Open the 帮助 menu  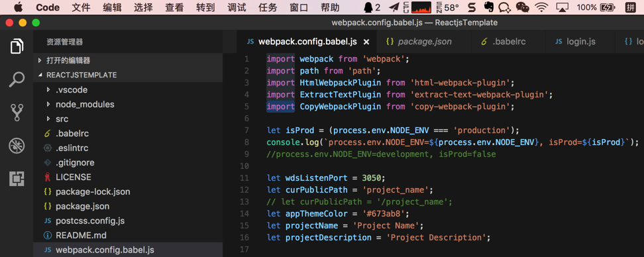coord(330,7)
